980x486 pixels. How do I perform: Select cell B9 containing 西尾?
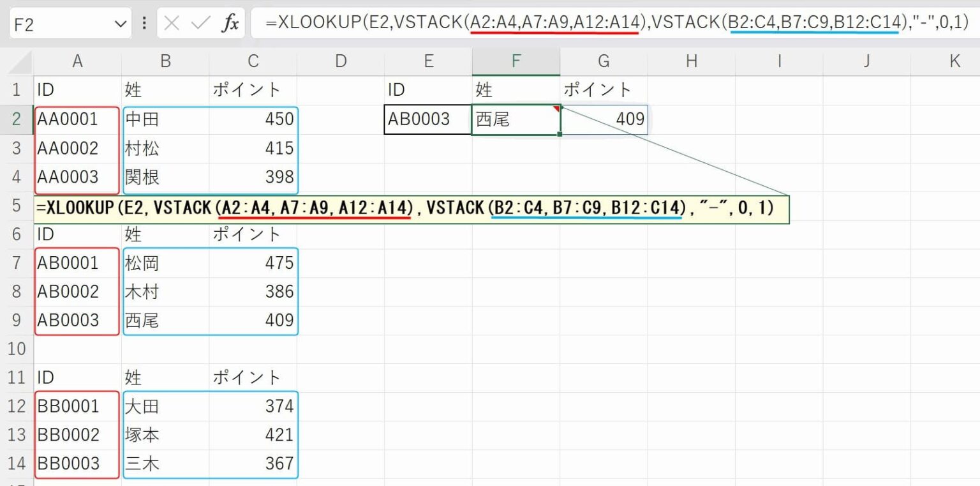pyautogui.click(x=166, y=320)
